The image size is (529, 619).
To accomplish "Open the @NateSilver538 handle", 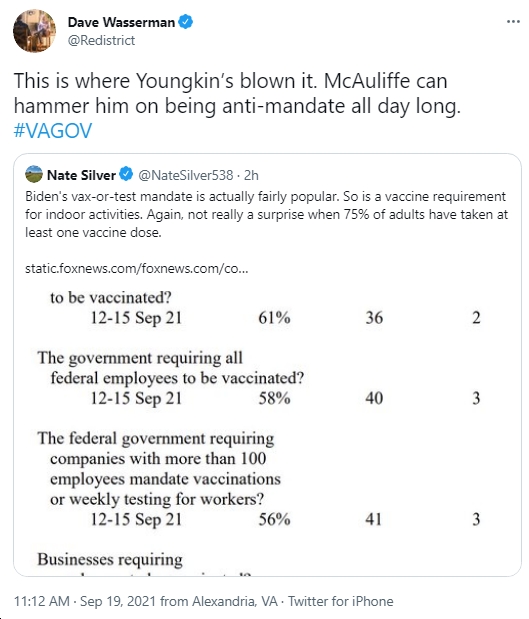I will point(186,175).
